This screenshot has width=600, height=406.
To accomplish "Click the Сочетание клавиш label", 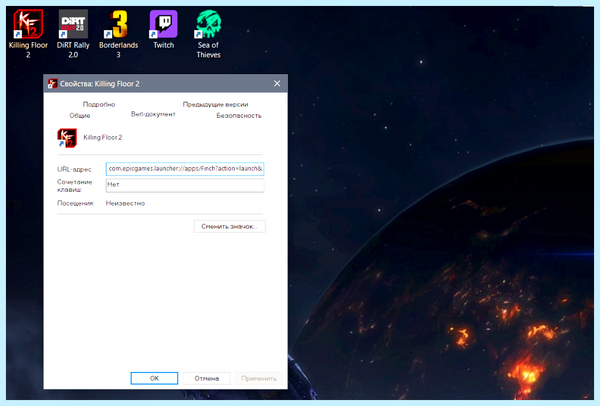I will pos(75,186).
